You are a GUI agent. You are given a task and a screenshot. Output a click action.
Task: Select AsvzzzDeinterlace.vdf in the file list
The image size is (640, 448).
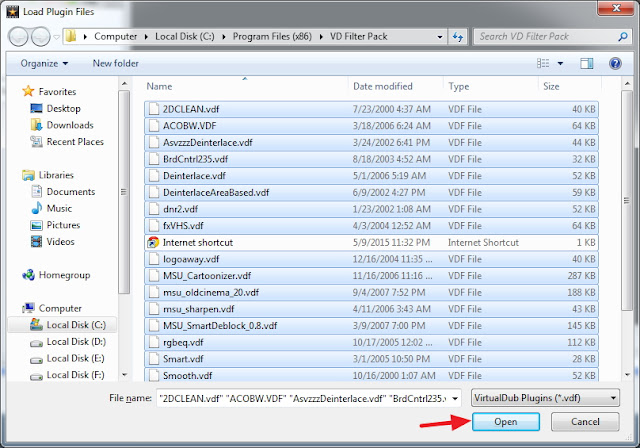(371, 142)
